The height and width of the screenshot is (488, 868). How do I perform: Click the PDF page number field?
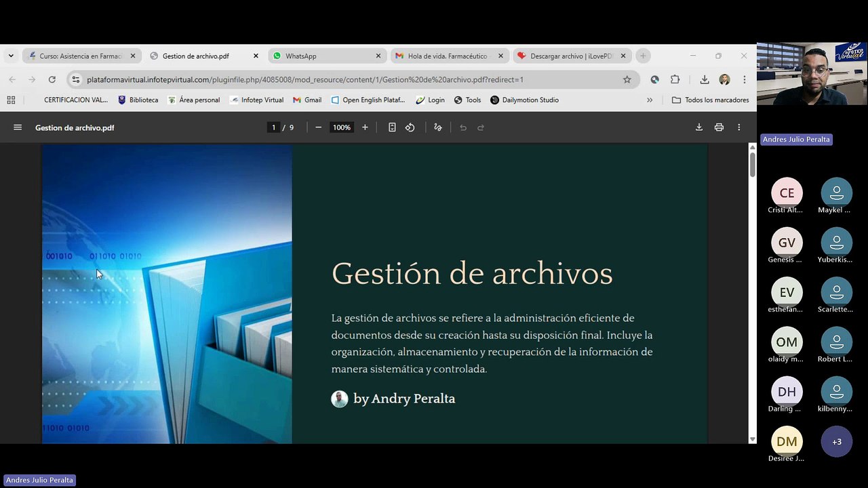point(274,127)
